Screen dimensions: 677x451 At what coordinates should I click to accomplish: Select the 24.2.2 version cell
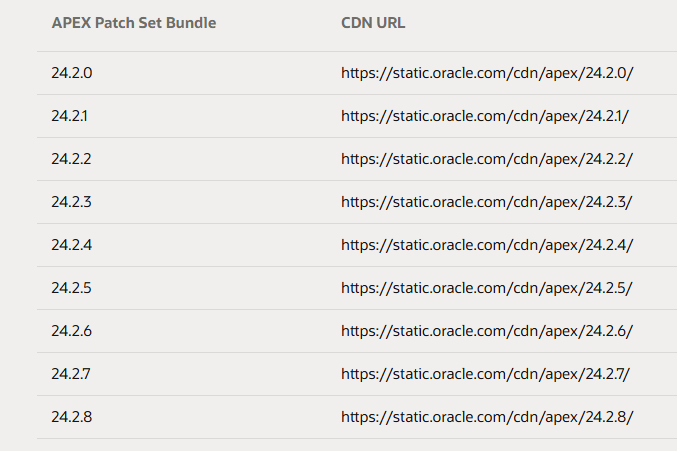(71, 159)
